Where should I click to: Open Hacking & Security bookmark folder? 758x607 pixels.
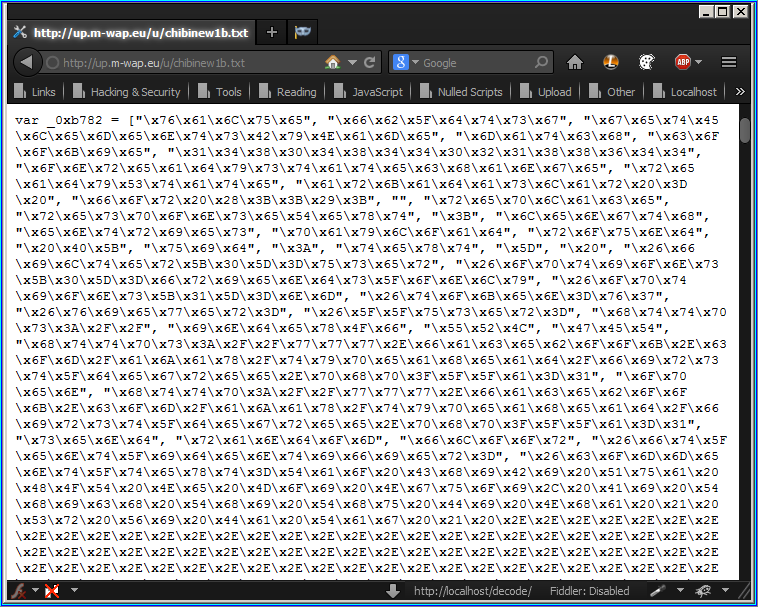tap(127, 91)
